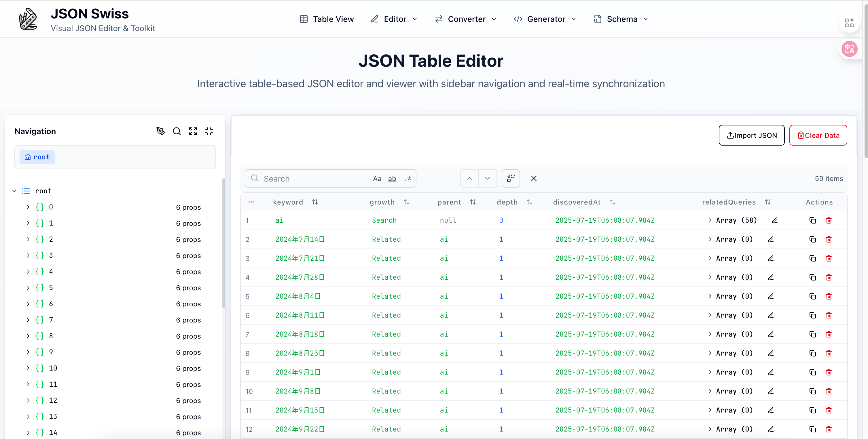The height and width of the screenshot is (439, 868).
Task: Expand Array (58) in row 1
Action: 710,221
